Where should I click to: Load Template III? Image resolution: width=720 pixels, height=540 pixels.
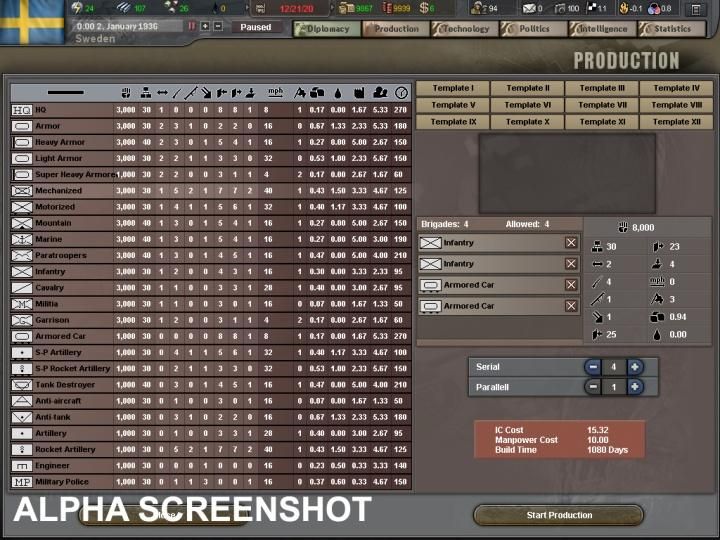602,88
